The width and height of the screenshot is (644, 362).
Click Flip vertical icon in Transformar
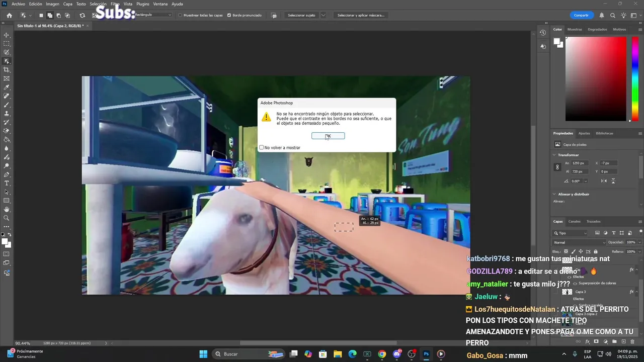point(613,180)
